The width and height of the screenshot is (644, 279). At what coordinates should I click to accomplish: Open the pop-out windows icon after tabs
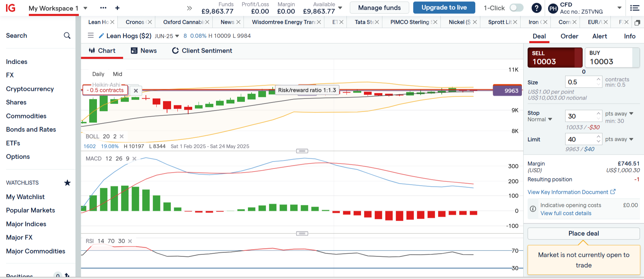[x=637, y=22]
